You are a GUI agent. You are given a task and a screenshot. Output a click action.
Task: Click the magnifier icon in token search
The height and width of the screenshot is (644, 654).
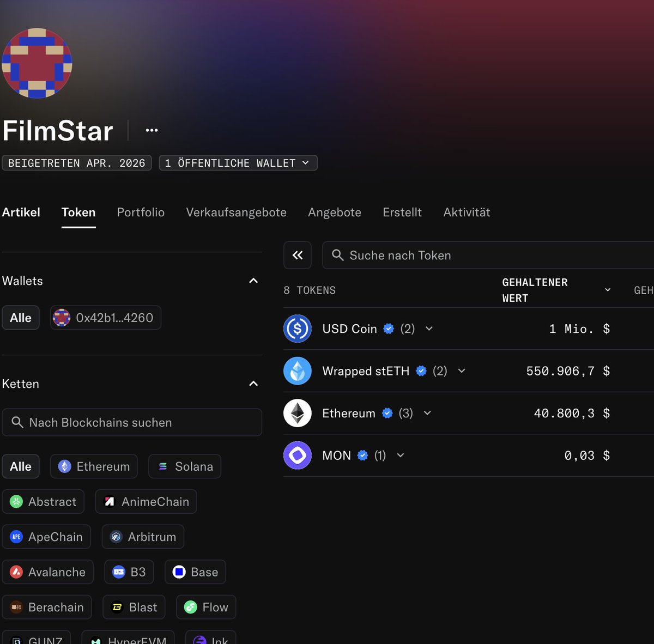coord(338,255)
